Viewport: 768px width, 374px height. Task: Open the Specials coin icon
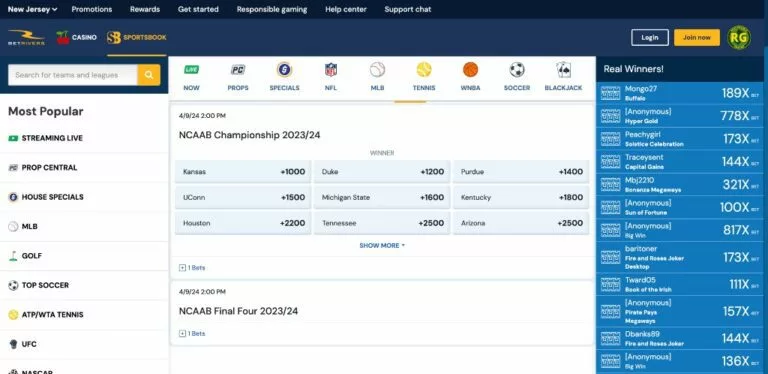(285, 70)
